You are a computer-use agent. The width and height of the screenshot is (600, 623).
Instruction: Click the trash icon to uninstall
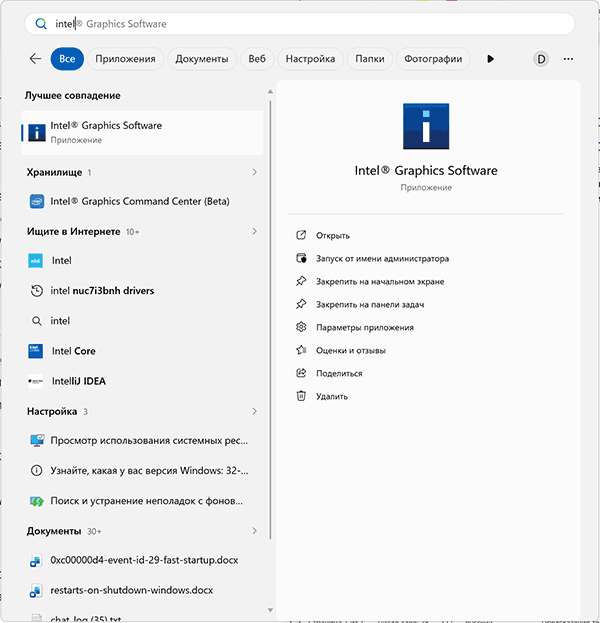(301, 396)
